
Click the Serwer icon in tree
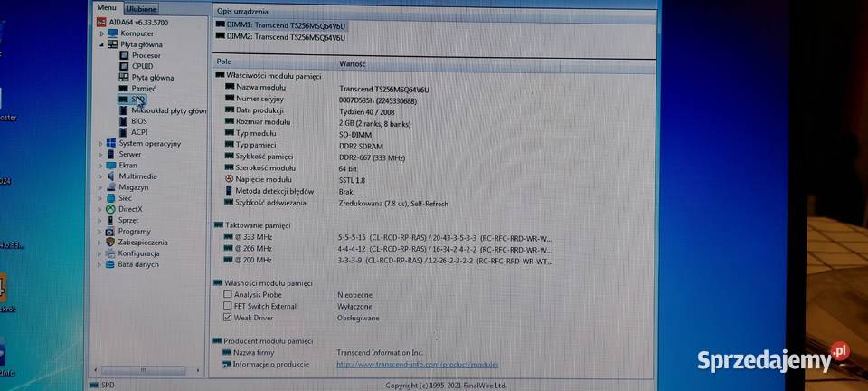(x=110, y=155)
